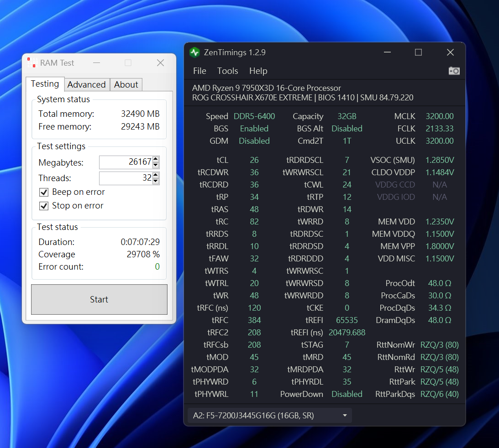Toggle the Beep on error checkbox
The image size is (499, 448).
[44, 192]
